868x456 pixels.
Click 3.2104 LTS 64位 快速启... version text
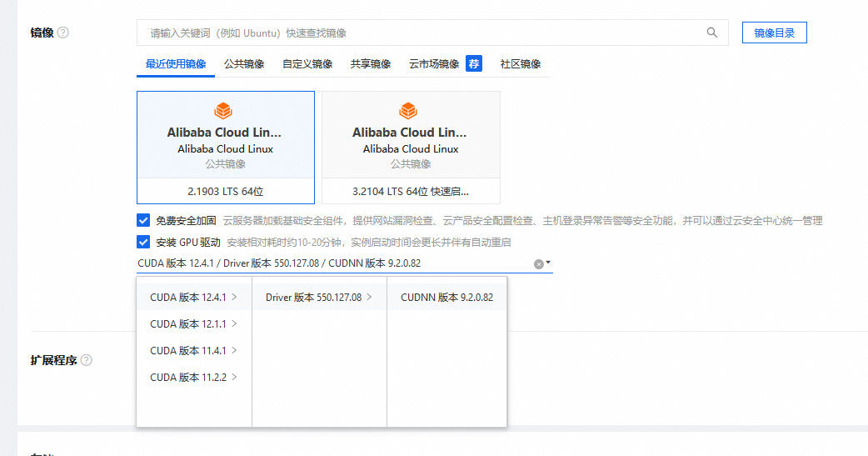click(x=410, y=192)
